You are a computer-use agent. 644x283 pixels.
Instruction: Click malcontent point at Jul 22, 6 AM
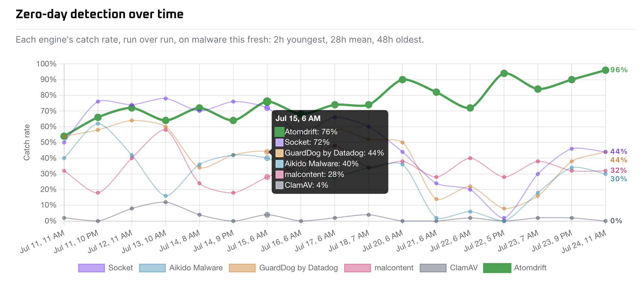470,158
